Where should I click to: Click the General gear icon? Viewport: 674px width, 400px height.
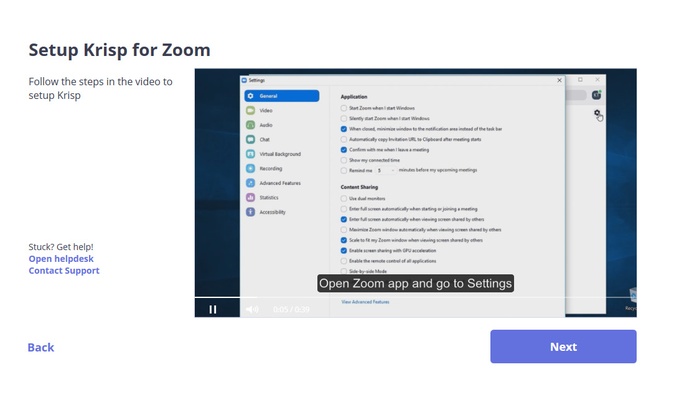pyautogui.click(x=251, y=96)
